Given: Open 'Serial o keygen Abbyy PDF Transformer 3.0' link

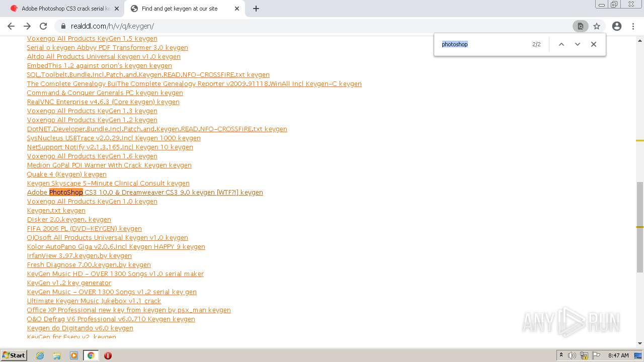Looking at the screenshot, I should pos(108,48).
